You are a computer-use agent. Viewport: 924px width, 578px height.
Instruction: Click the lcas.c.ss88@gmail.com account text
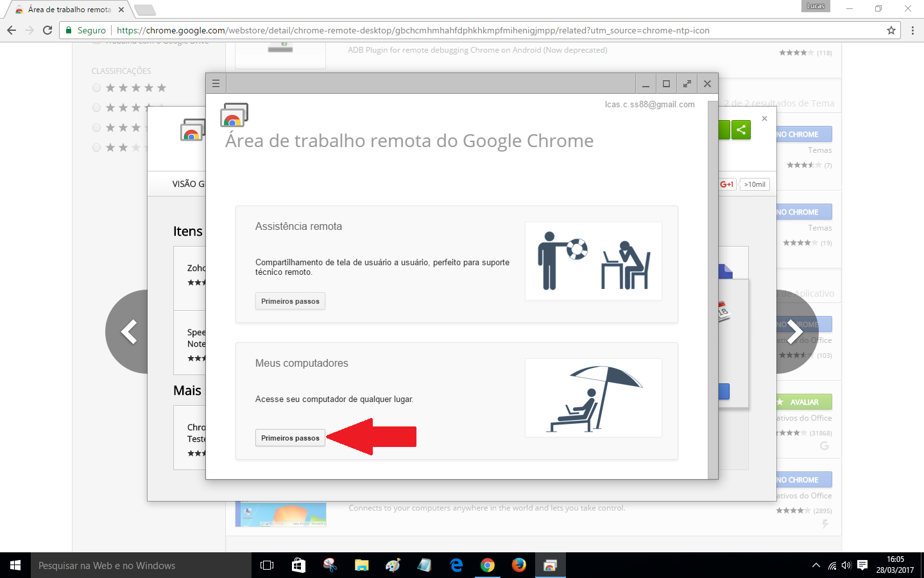pos(649,104)
